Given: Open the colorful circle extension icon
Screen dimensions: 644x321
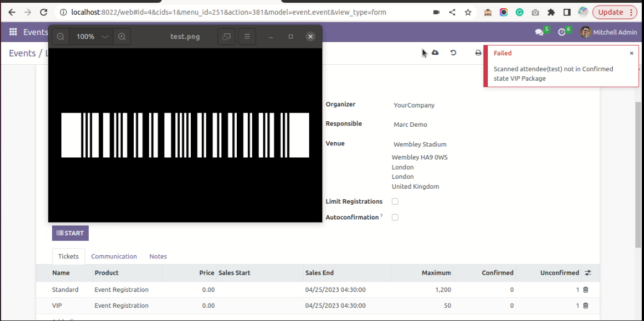Looking at the screenshot, I should (x=504, y=12).
